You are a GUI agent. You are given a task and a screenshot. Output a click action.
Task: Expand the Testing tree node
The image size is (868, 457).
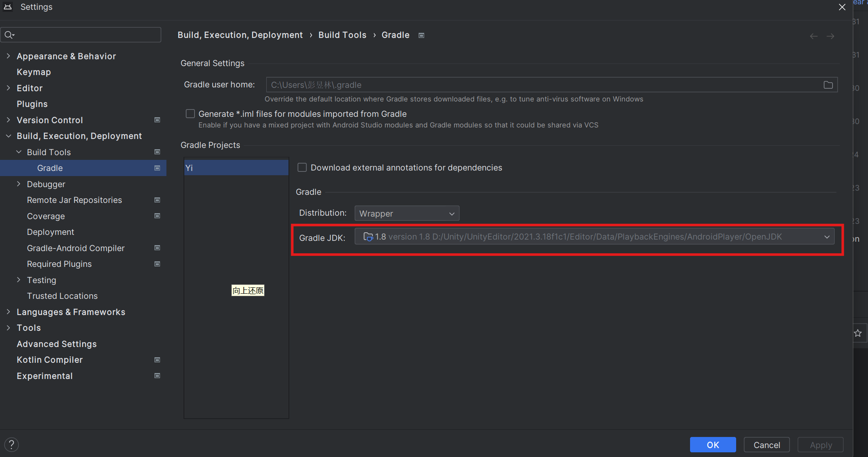[19, 280]
